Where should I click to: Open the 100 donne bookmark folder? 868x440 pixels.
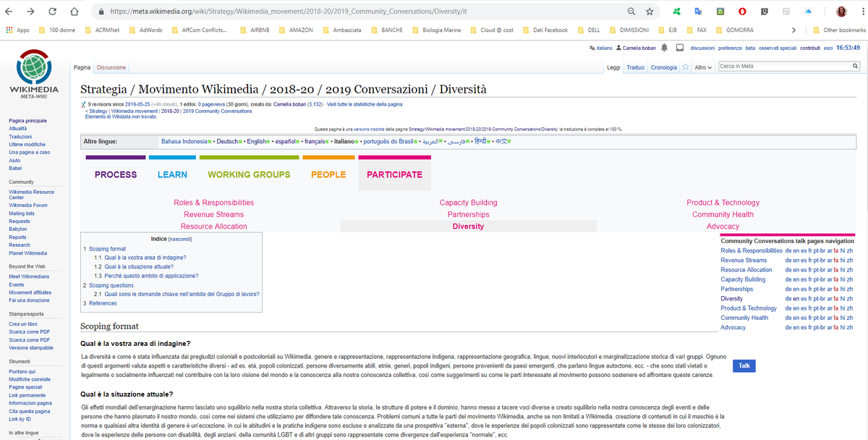click(x=58, y=30)
